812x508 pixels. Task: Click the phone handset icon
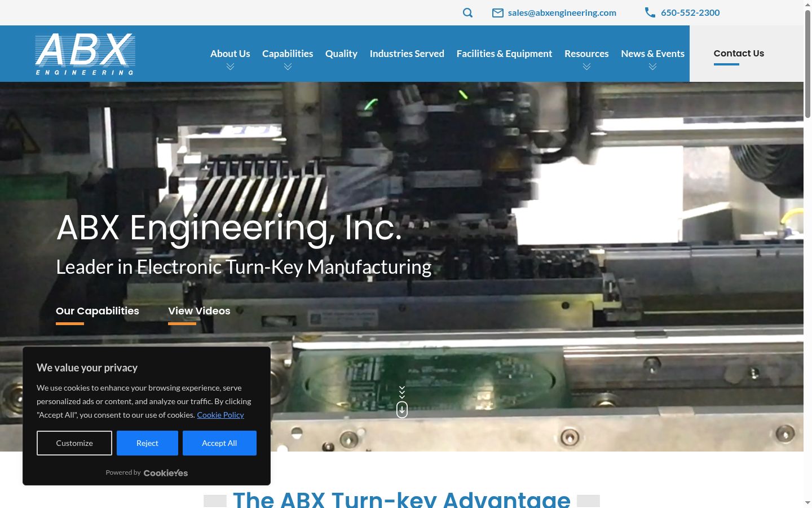point(650,12)
